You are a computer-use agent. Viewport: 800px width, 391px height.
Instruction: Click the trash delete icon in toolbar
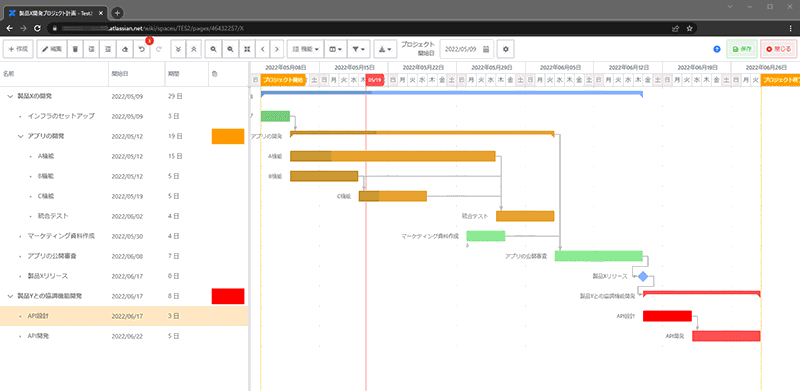pos(75,50)
